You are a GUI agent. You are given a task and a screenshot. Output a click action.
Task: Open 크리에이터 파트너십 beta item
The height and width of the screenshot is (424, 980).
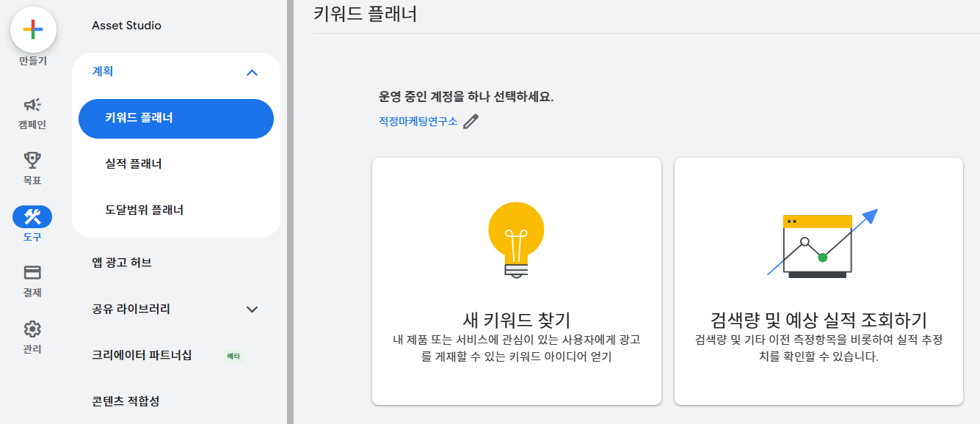point(142,356)
